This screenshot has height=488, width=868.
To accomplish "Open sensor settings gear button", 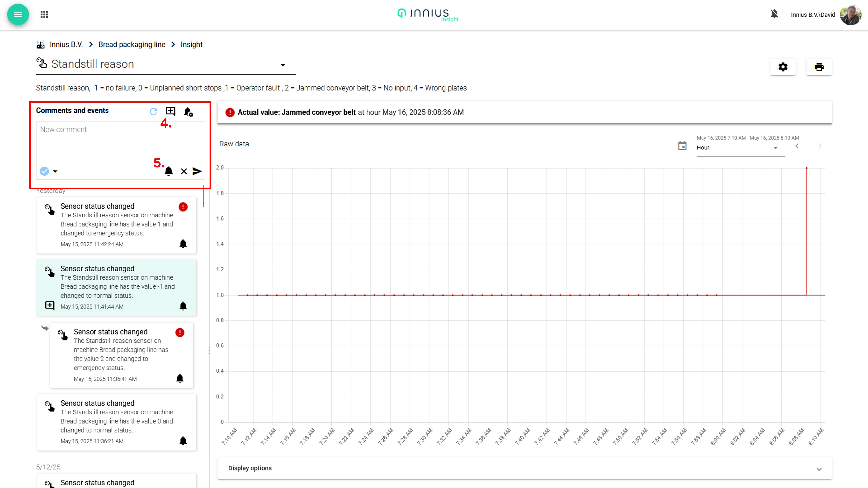I will (783, 67).
